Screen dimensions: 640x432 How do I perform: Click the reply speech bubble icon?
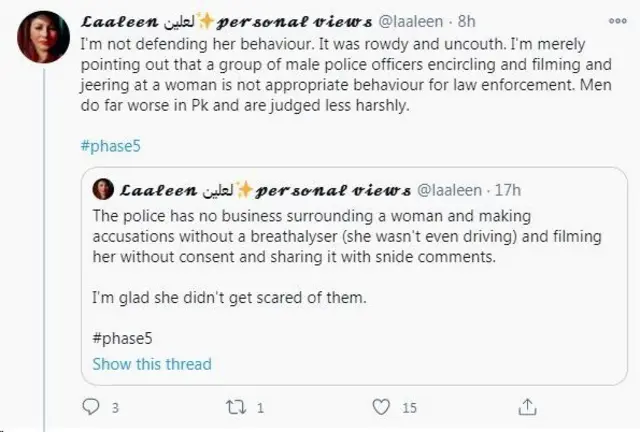coord(89,407)
